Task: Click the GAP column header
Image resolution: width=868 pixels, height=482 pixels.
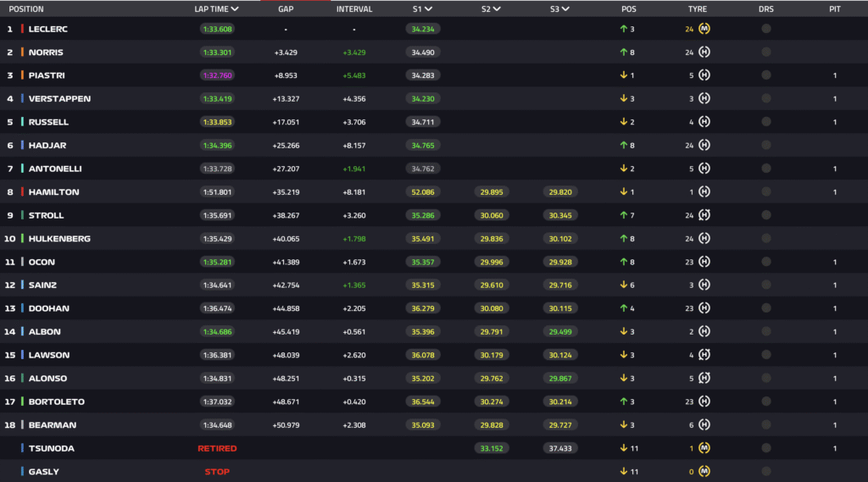Action: (286, 8)
